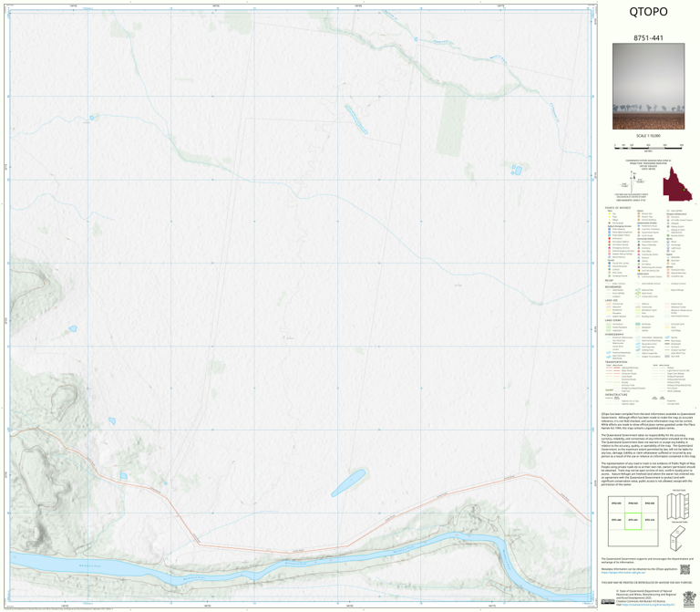Click the large elongated lake on map
Screen dimensions: 700x612
[x=349, y=482]
